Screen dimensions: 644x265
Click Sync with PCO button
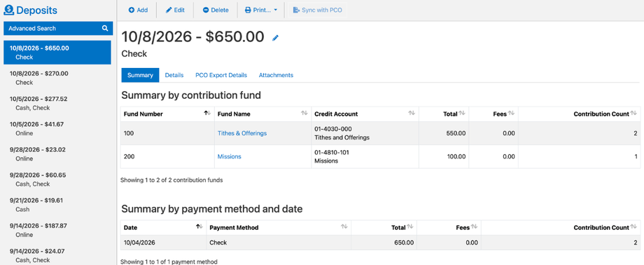(x=318, y=11)
